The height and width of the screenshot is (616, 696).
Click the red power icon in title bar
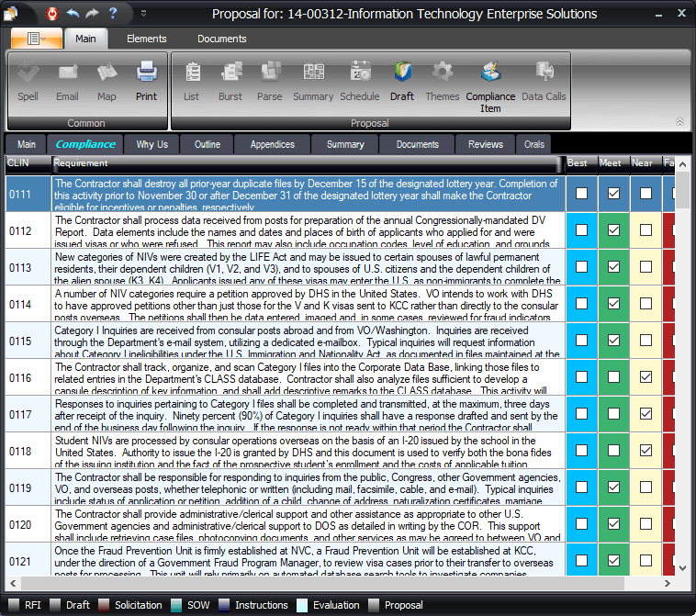52,14
